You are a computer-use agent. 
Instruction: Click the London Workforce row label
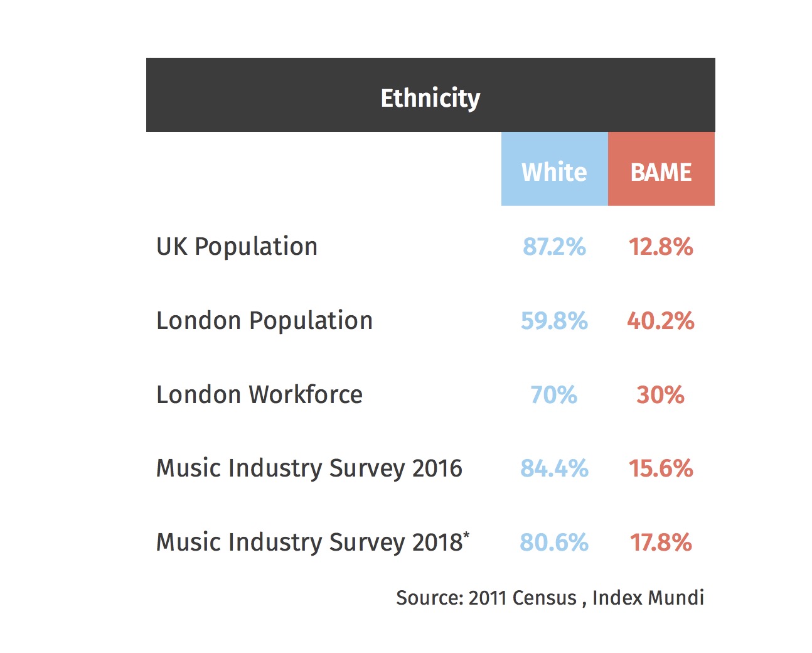[x=259, y=394]
